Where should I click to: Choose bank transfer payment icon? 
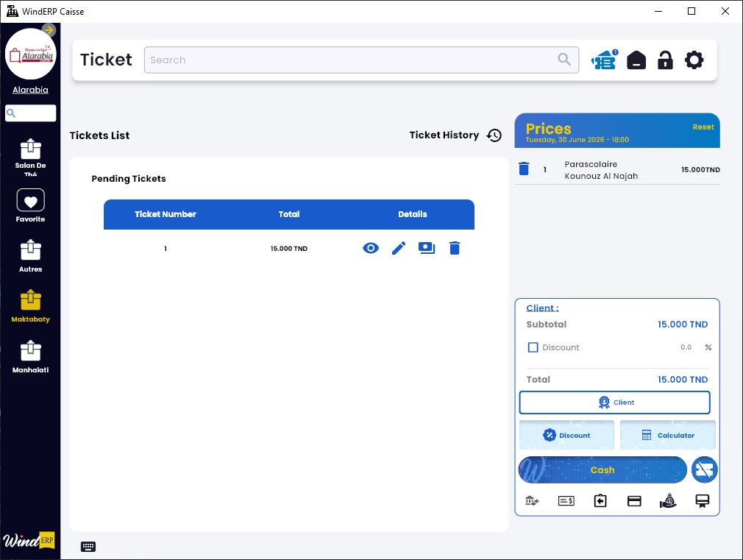pos(532,500)
